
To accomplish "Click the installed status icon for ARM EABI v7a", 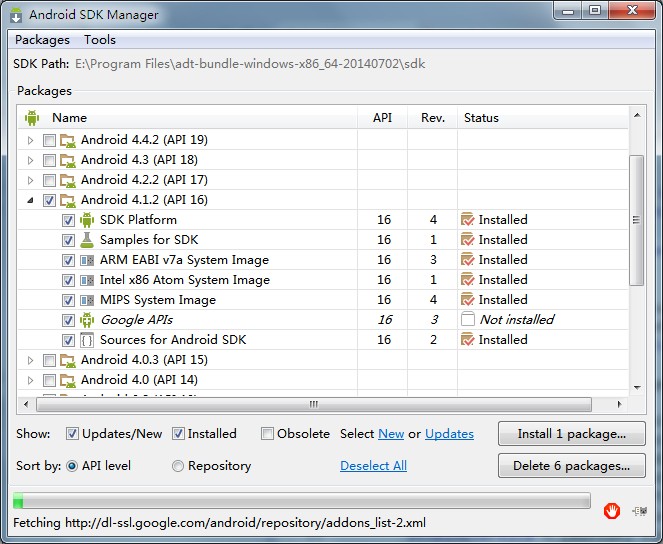I will click(468, 260).
